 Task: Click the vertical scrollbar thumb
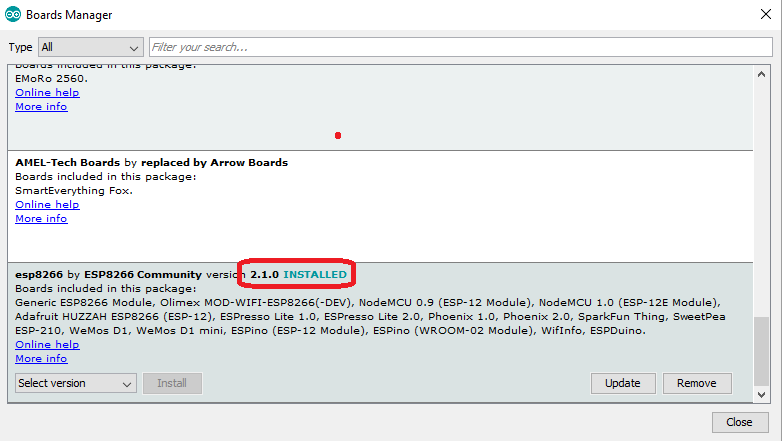point(761,351)
